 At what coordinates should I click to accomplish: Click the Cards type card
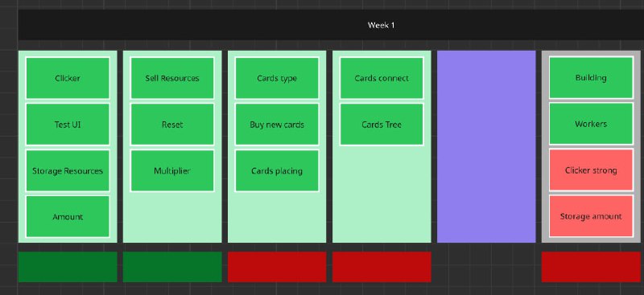tap(277, 78)
